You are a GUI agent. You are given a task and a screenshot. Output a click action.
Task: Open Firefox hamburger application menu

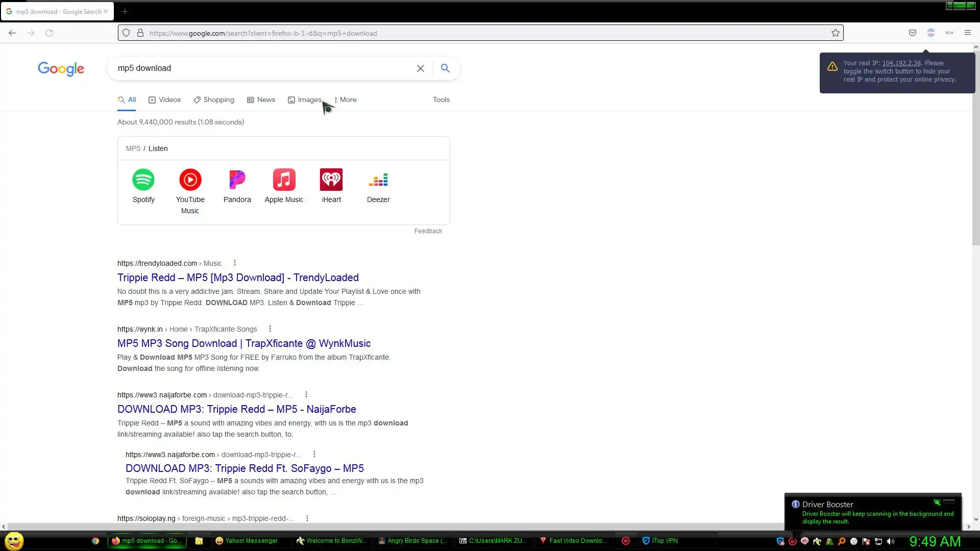(x=967, y=33)
